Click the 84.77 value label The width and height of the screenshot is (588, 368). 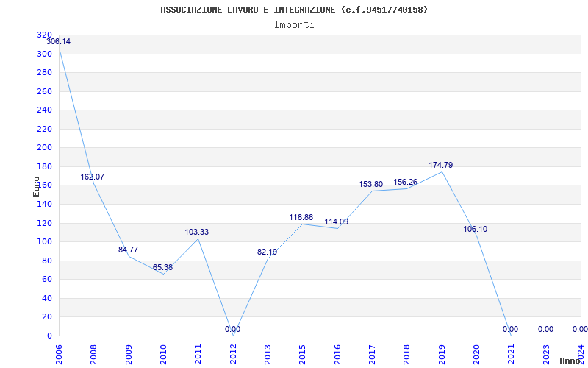point(128,250)
